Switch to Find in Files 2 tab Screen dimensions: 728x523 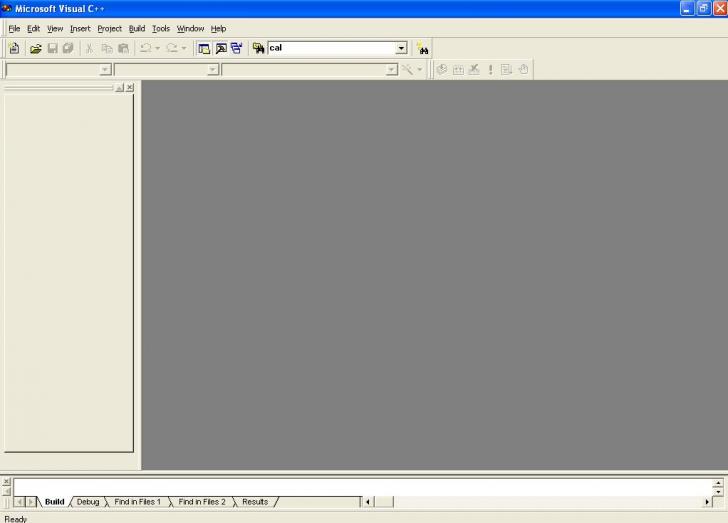pyautogui.click(x=202, y=502)
